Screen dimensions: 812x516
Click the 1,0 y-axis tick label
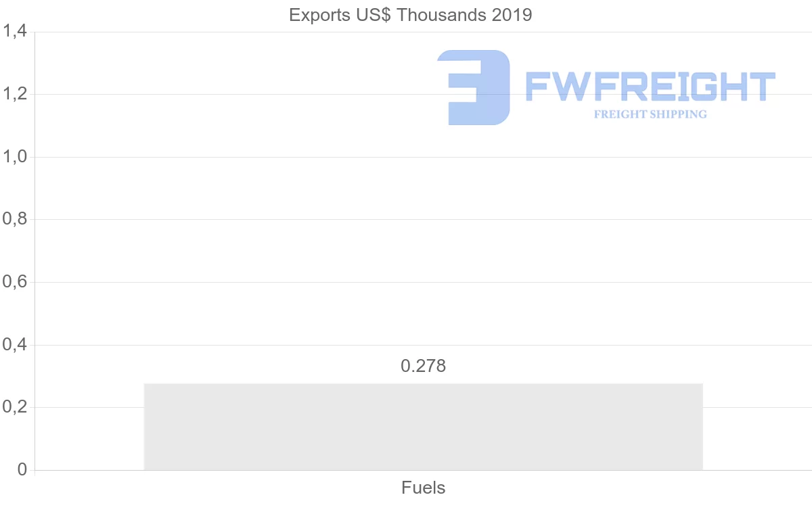(15, 157)
